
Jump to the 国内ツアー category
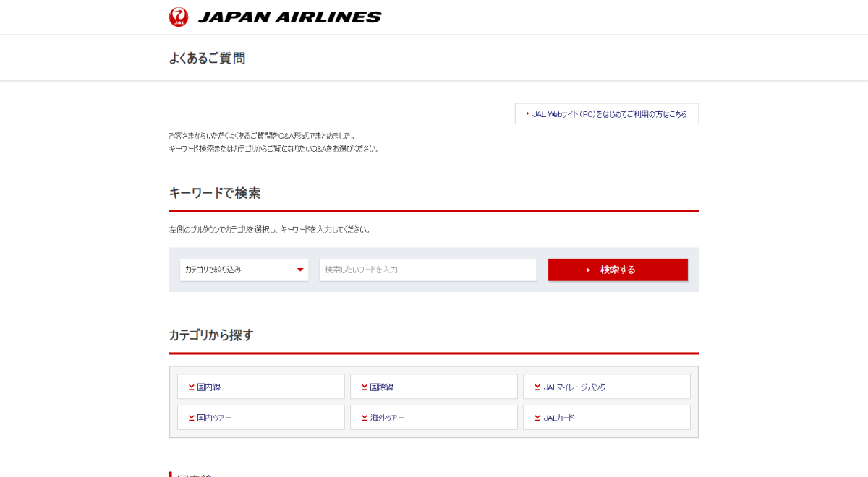(x=261, y=417)
